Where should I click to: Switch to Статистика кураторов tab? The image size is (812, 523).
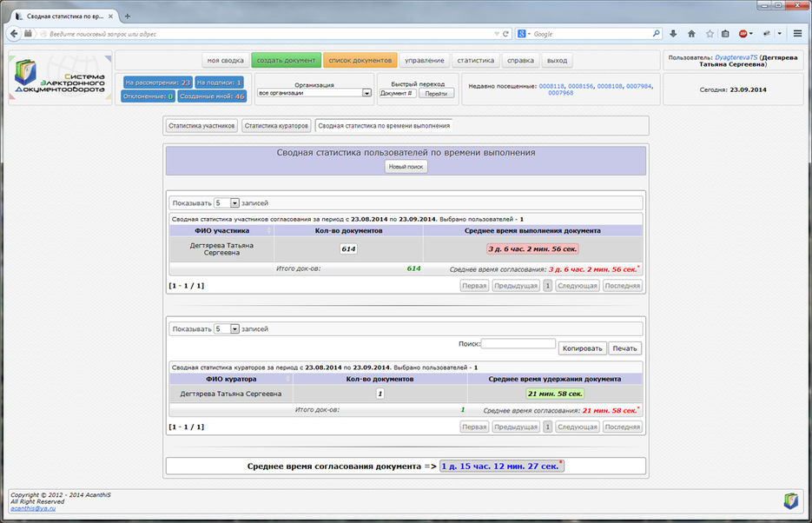pyautogui.click(x=276, y=126)
